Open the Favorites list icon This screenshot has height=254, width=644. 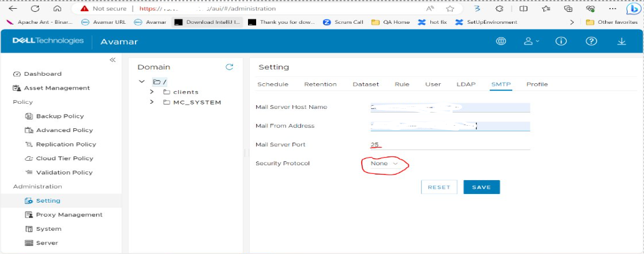click(546, 8)
